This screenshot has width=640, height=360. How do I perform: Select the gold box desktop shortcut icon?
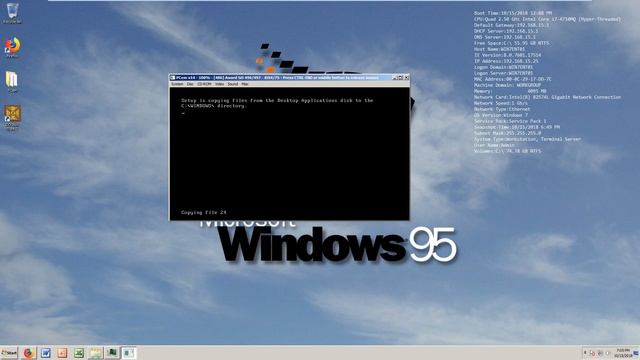click(x=12, y=118)
